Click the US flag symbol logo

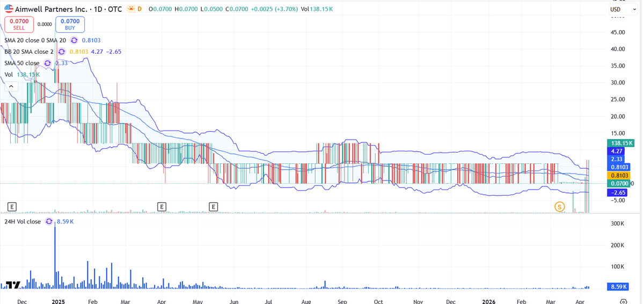8,9
